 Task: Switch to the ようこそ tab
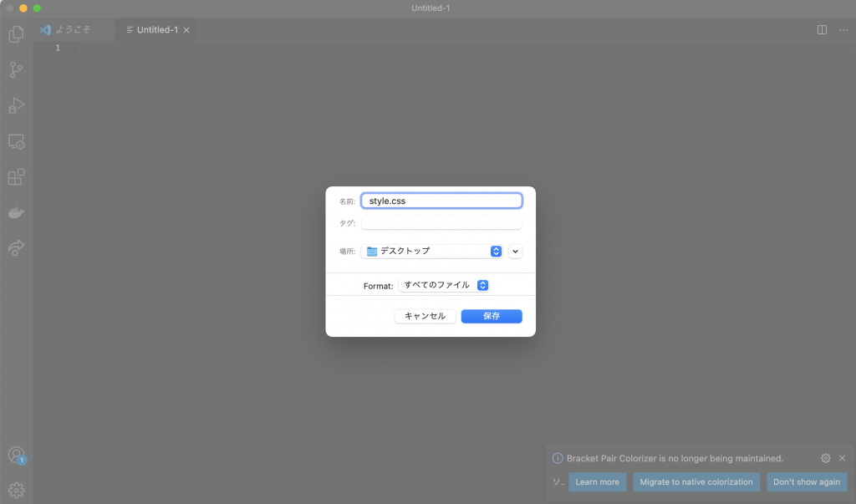65,30
